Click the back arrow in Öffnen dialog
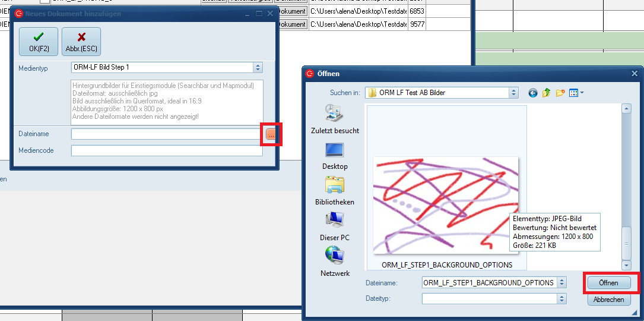Image resolution: width=644 pixels, height=321 pixels. click(532, 93)
